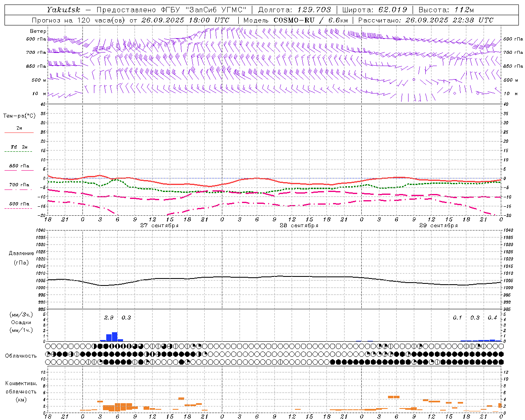Click the '2.9' three-hour precipitation value

109,317
